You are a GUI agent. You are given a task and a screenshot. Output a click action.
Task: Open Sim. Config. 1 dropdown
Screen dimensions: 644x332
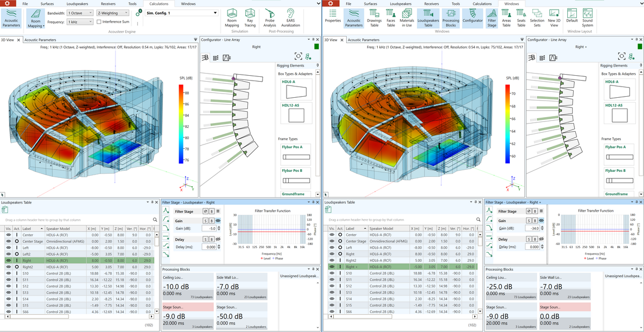(182, 12)
